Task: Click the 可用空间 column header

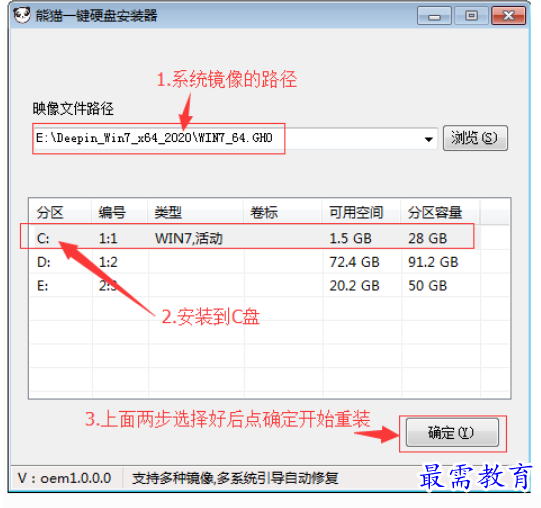Action: [361, 212]
